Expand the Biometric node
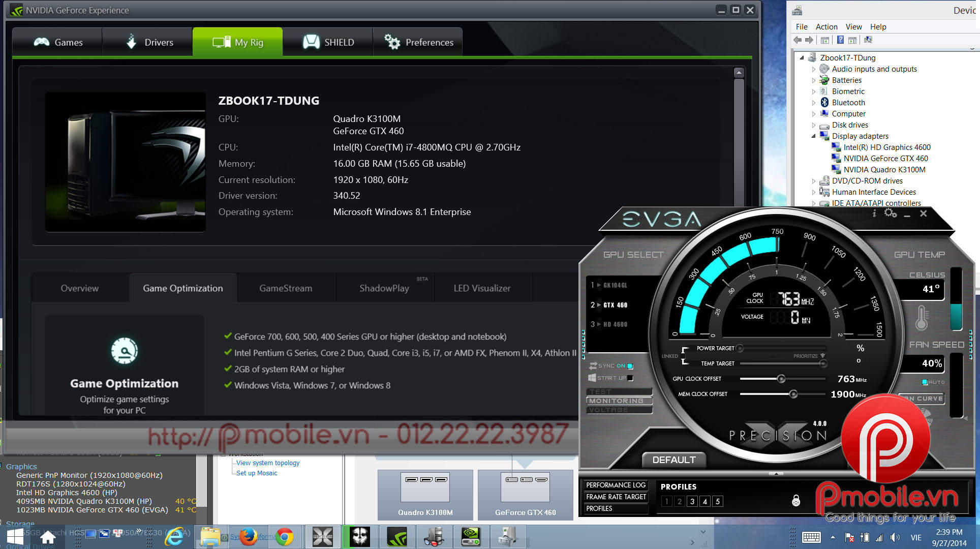The image size is (980, 549). click(x=814, y=91)
